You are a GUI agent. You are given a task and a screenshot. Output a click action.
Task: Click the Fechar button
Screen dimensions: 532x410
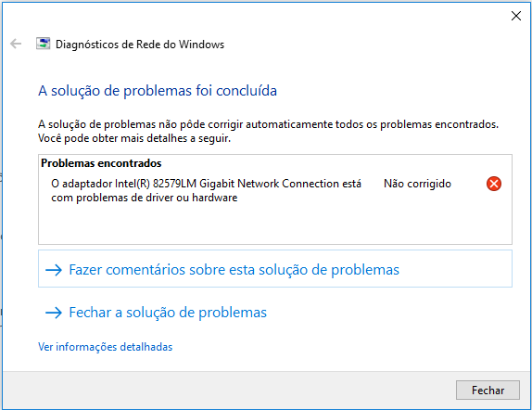[x=488, y=390]
